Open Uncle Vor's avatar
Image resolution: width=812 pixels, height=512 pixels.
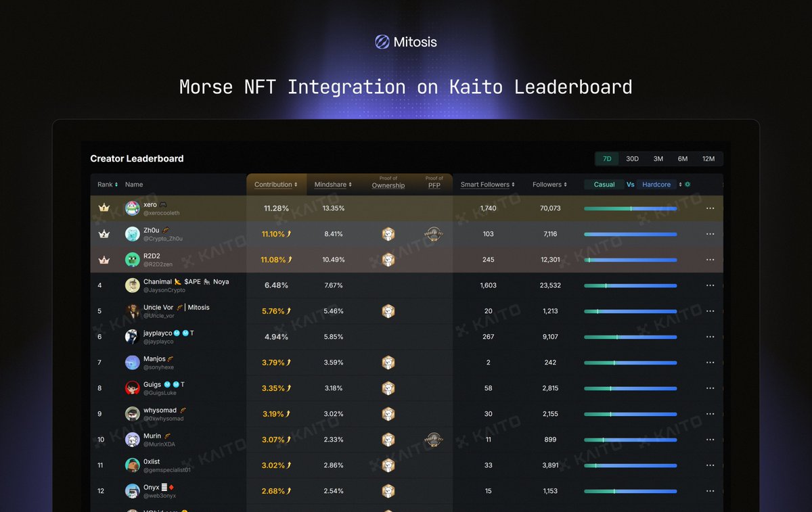coord(133,311)
